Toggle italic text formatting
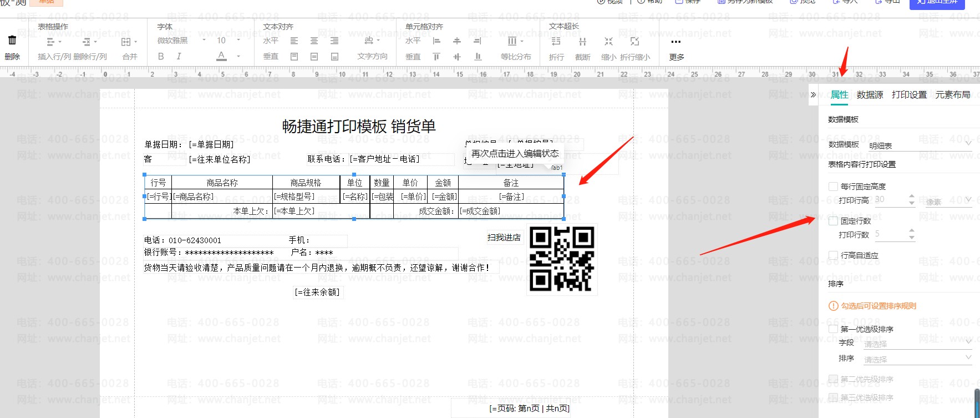Screen dimensions: 980x418 179,56
